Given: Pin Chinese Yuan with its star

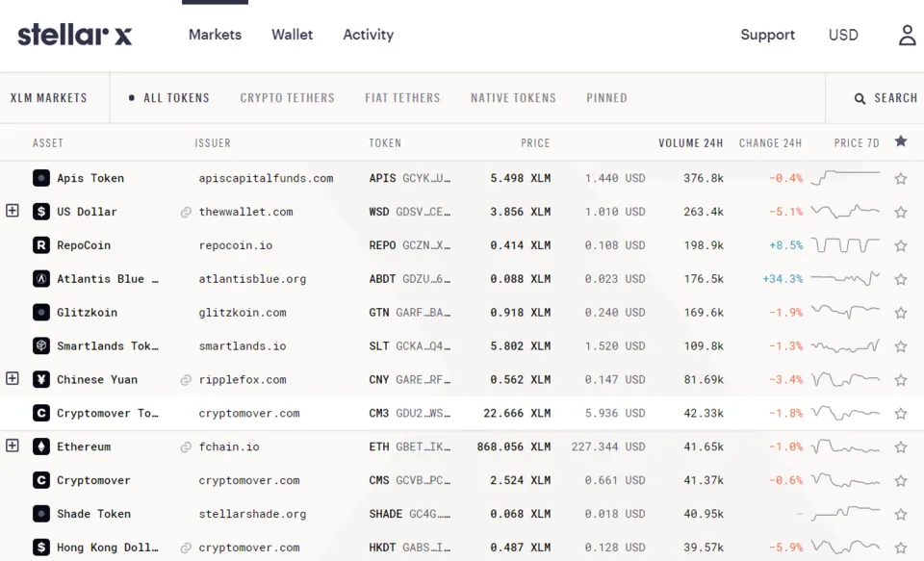Looking at the screenshot, I should (901, 380).
